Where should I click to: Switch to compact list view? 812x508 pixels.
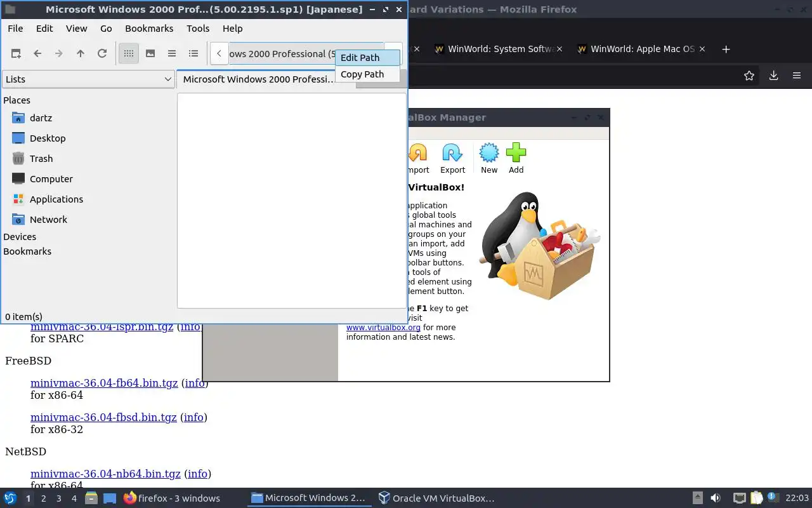coord(172,54)
